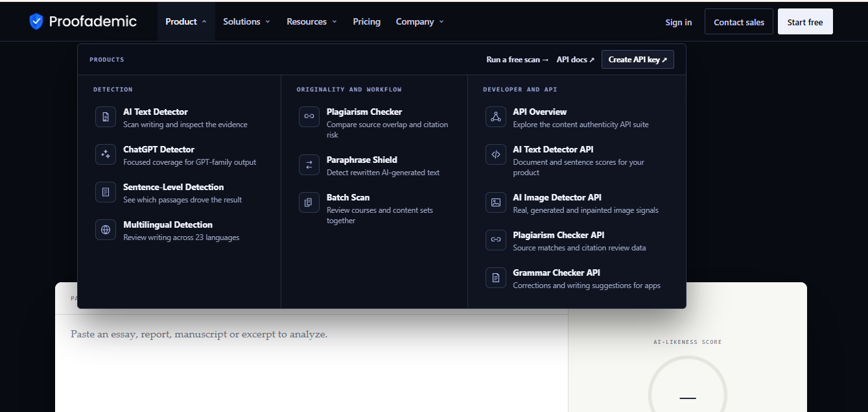868x412 pixels.
Task: Click "Focused coverage for GPT-family output" text
Action: pos(190,162)
